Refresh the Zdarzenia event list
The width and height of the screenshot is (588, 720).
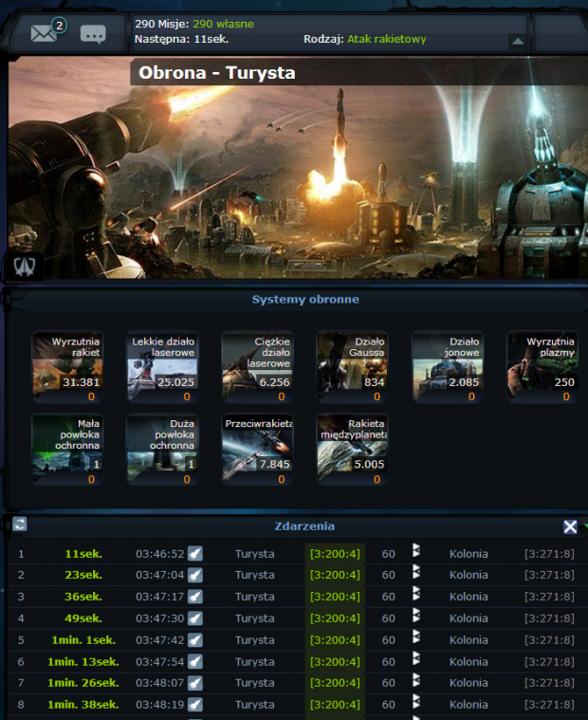20,524
